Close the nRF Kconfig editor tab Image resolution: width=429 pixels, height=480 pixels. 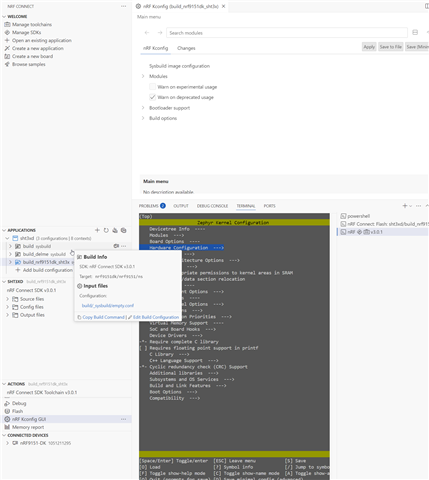[x=224, y=6]
